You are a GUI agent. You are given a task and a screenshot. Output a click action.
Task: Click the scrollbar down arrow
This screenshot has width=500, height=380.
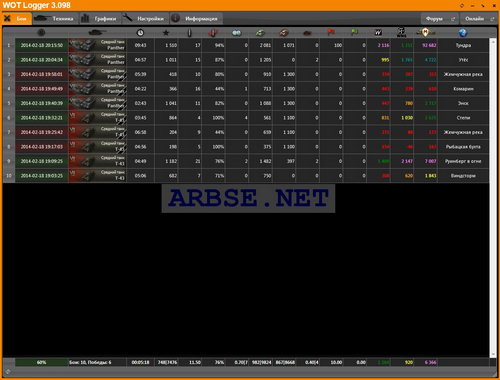pos(493,354)
